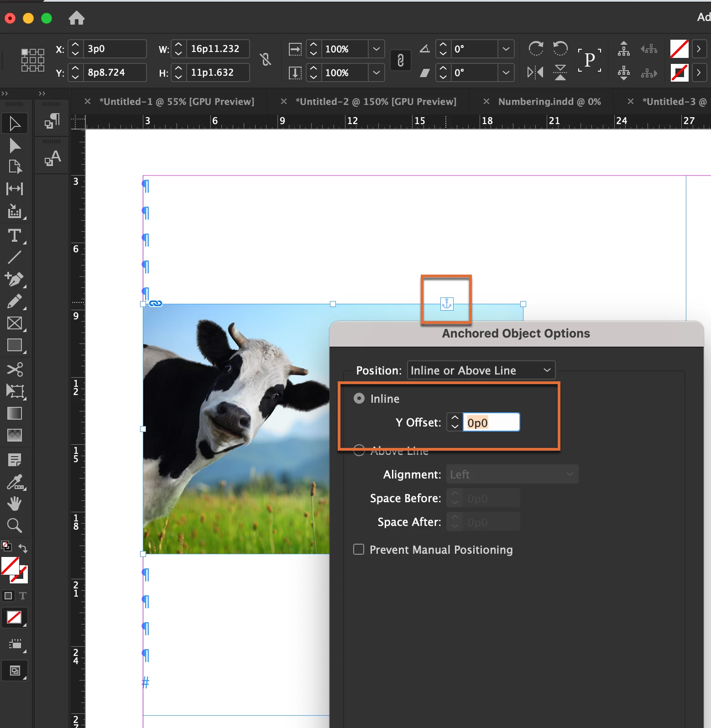Click the anchored object marker icon
Image resolution: width=711 pixels, height=728 pixels.
pos(447,304)
